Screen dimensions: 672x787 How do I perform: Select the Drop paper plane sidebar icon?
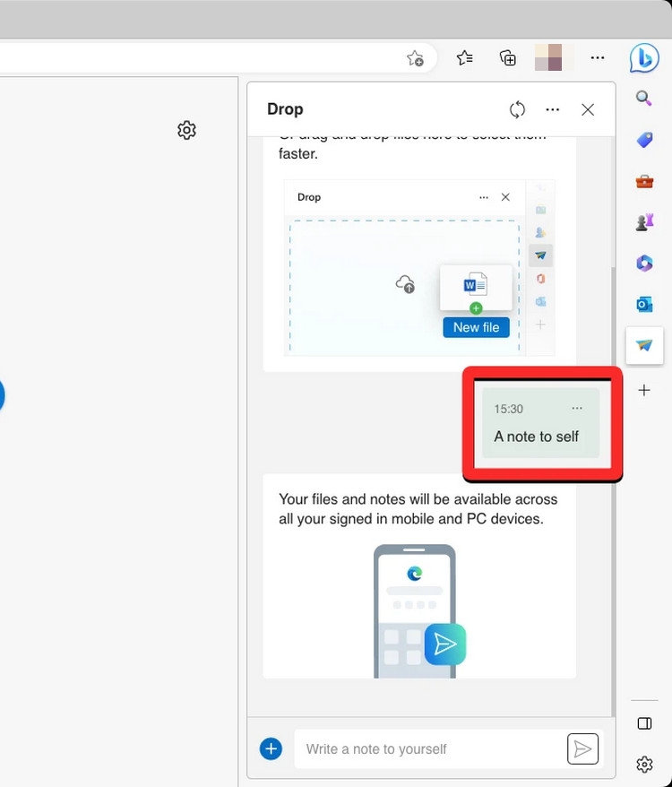[644, 345]
